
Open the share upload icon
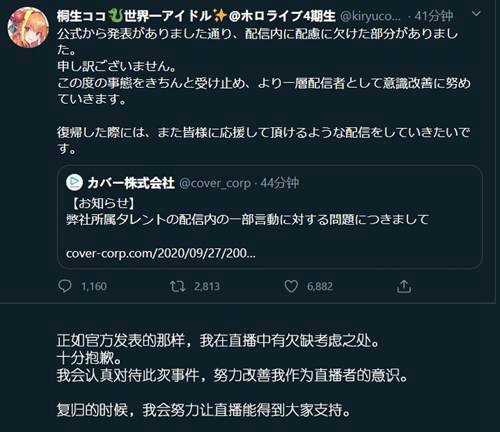pos(404,286)
